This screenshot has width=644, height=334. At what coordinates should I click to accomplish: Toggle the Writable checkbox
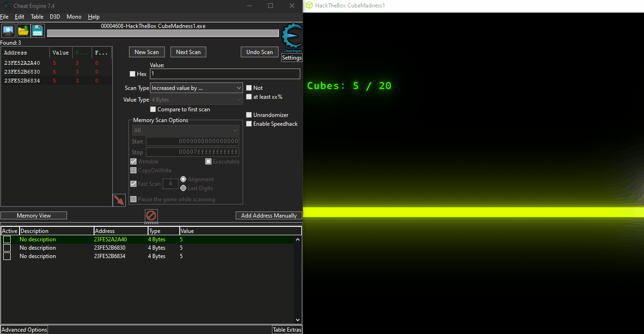coord(134,162)
